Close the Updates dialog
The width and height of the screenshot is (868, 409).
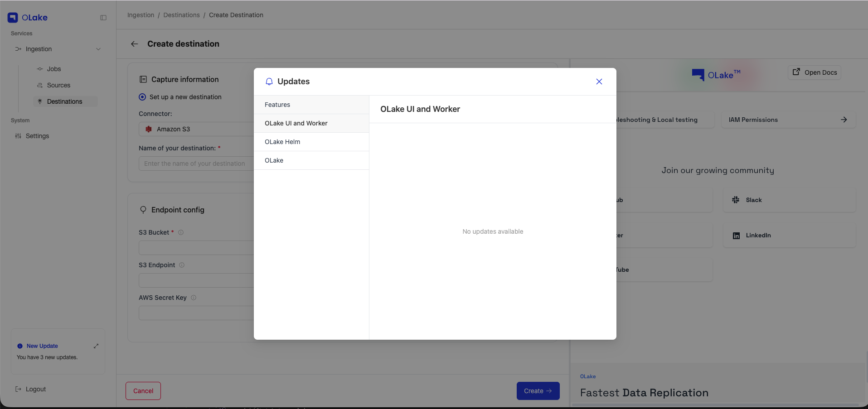[x=599, y=82]
